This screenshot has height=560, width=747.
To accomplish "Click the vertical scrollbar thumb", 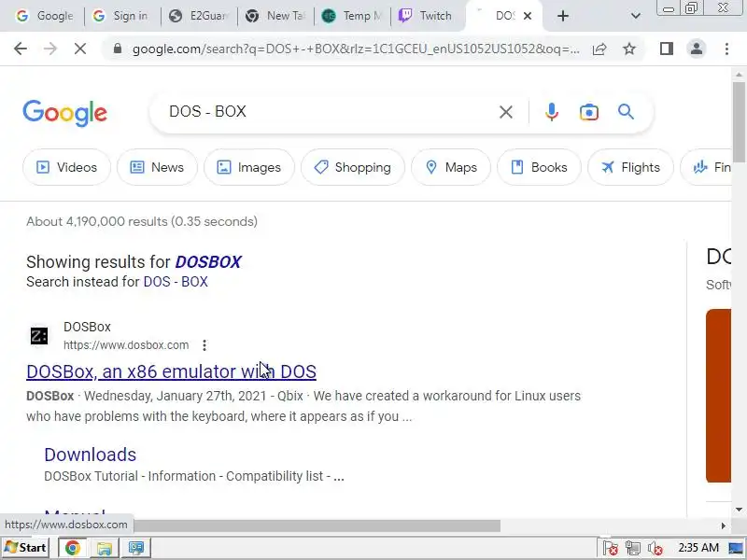I will (x=739, y=121).
